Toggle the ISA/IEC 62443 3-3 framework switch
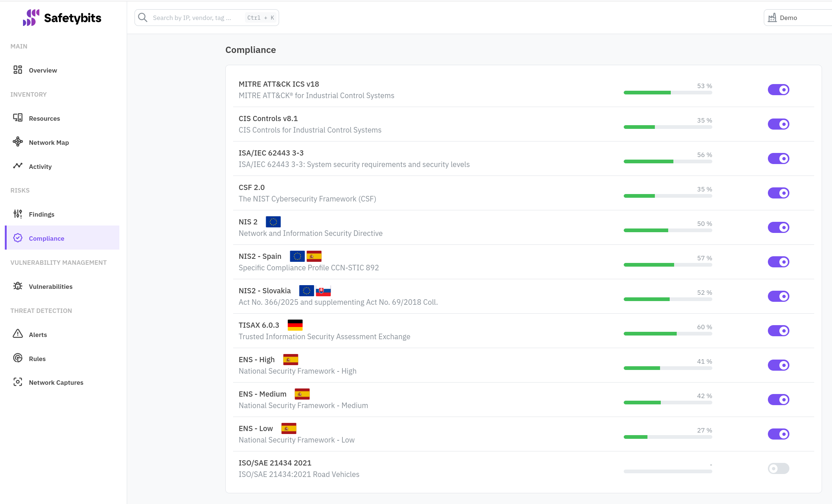This screenshot has width=832, height=504. pos(778,158)
